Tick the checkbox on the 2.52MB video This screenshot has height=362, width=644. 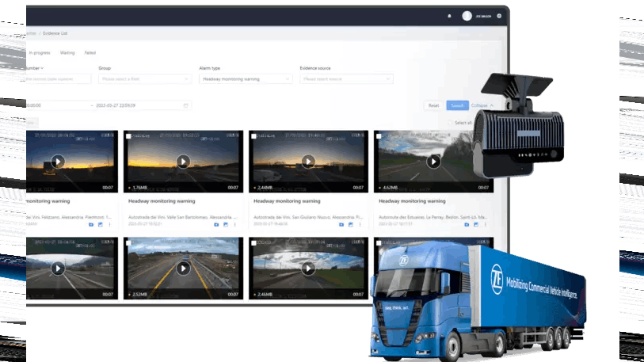click(128, 243)
